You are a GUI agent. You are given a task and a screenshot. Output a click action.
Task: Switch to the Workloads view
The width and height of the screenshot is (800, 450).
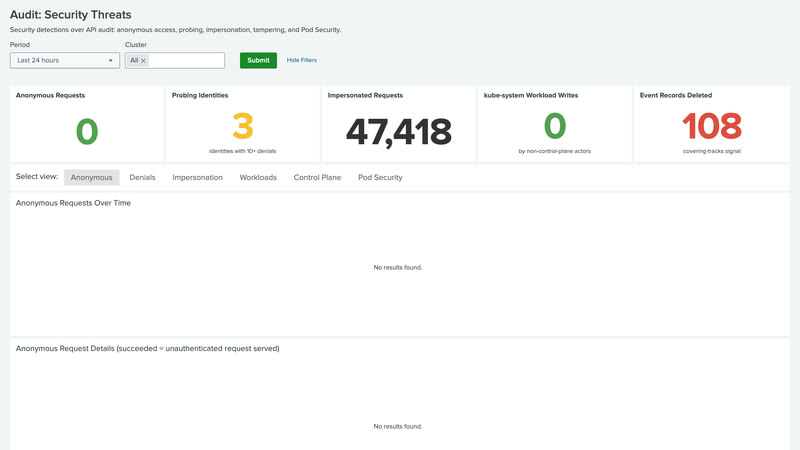pos(258,178)
